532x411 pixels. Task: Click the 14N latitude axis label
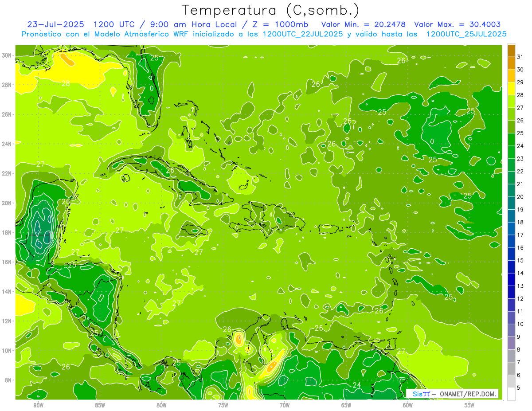click(x=8, y=291)
